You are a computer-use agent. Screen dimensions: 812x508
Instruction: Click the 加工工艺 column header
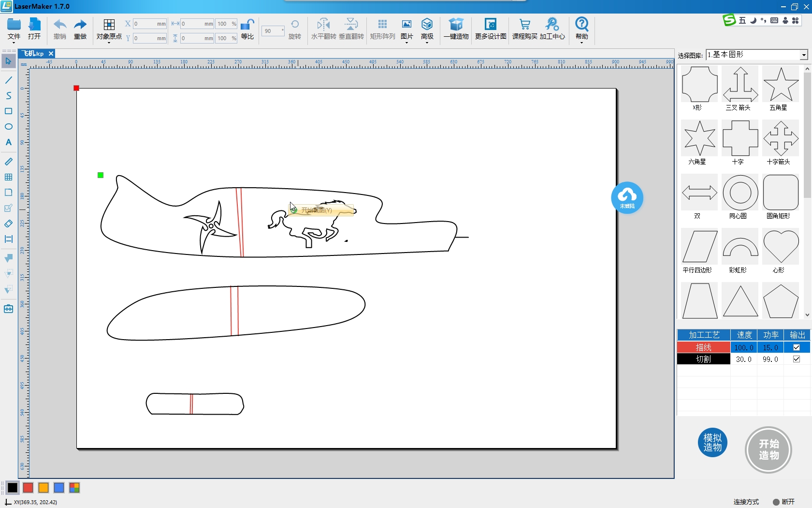coord(704,335)
